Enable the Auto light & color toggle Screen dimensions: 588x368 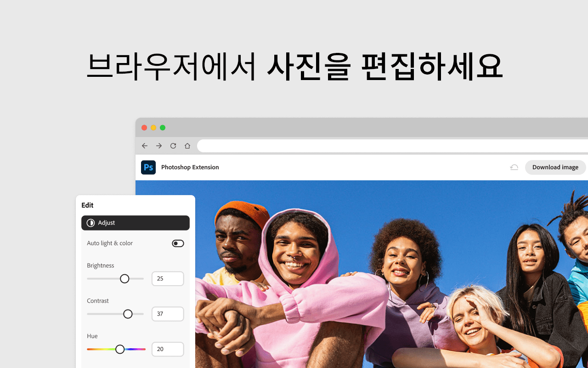[178, 243]
